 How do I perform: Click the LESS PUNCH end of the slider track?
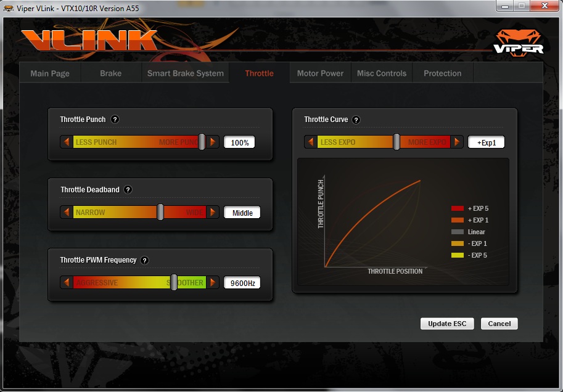[x=96, y=142]
